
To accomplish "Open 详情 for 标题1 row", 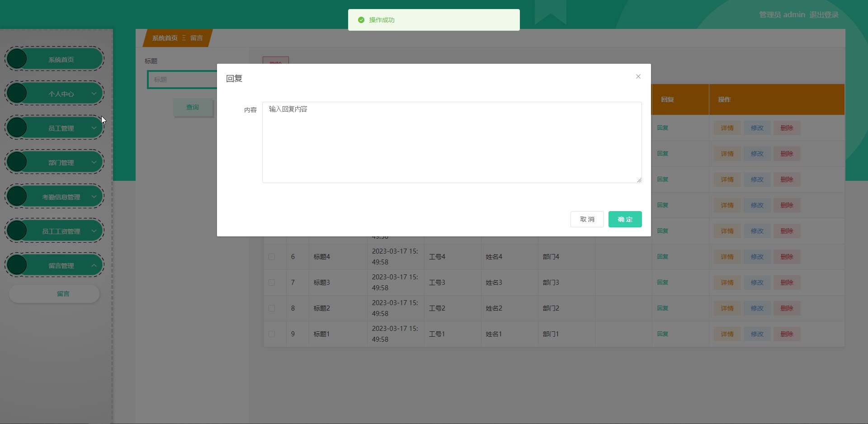I will 727,334.
